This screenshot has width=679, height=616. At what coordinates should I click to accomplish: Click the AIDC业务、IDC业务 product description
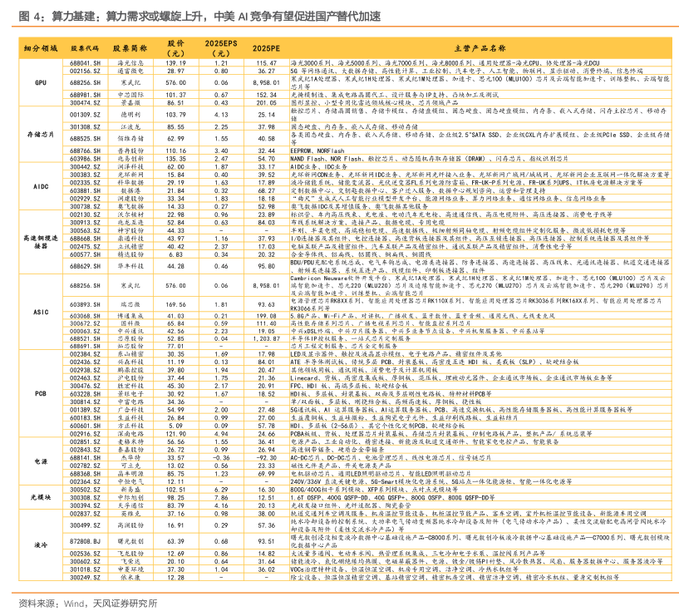tap(318, 166)
